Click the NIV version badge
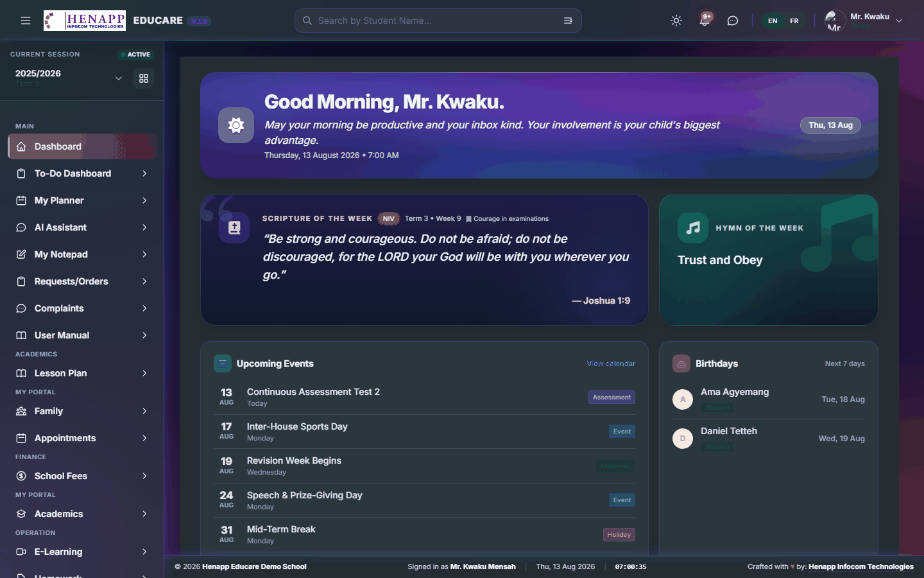The width and height of the screenshot is (924, 578). point(389,219)
